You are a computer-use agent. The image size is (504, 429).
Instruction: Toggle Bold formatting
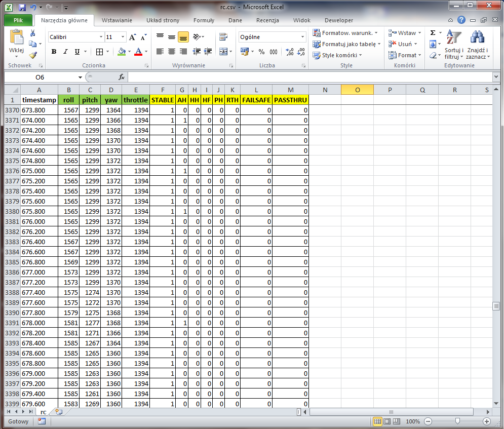coord(54,52)
